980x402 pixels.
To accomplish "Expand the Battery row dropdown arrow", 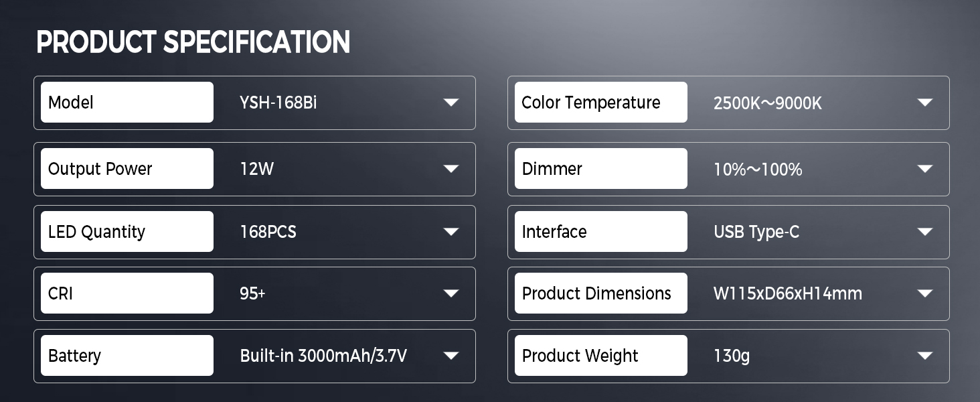I will [451, 356].
